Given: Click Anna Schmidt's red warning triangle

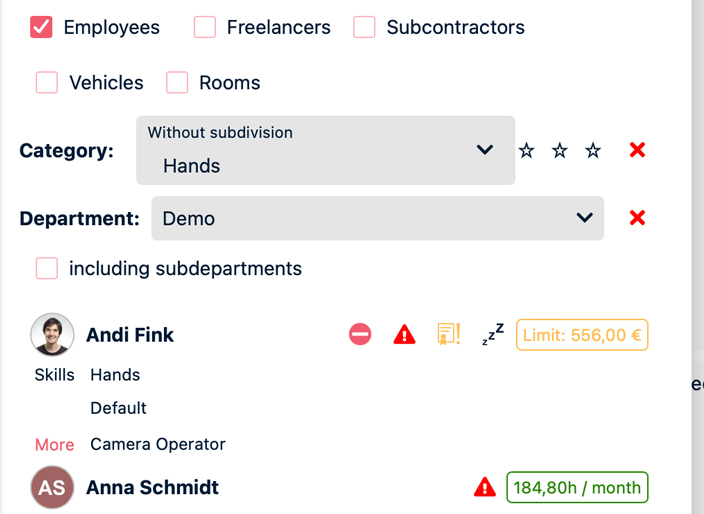Looking at the screenshot, I should [484, 488].
